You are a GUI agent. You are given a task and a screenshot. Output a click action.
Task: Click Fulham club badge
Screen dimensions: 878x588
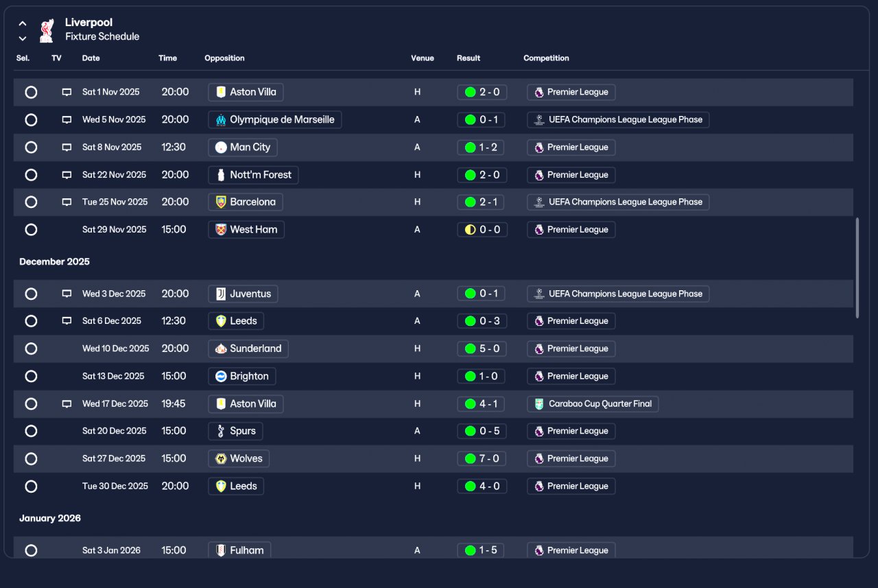coord(220,550)
